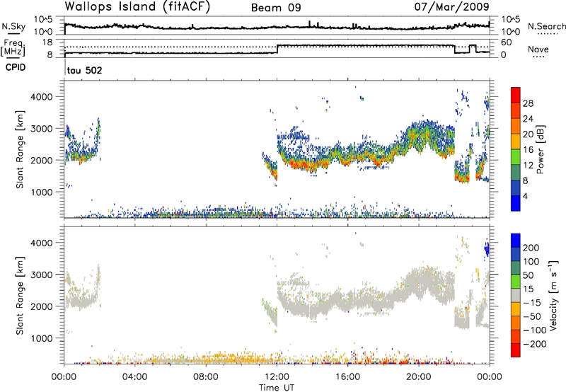Click the '18' frequency scale value
Viewport: 566px width, 392px height.
[47, 42]
